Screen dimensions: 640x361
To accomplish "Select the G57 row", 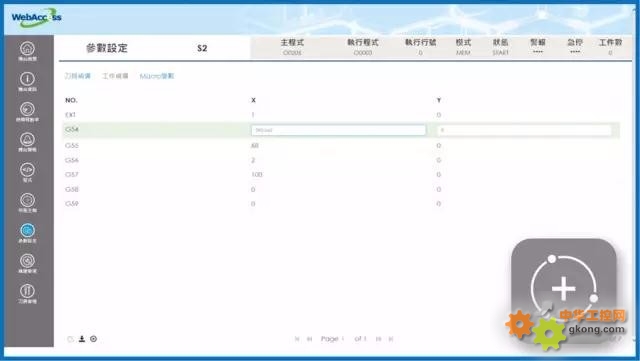I will (341, 174).
